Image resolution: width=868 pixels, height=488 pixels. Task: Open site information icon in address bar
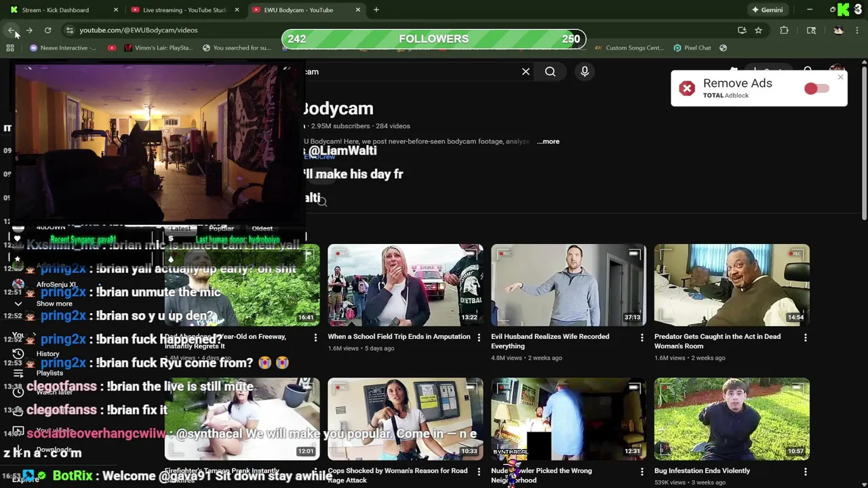coord(69,30)
